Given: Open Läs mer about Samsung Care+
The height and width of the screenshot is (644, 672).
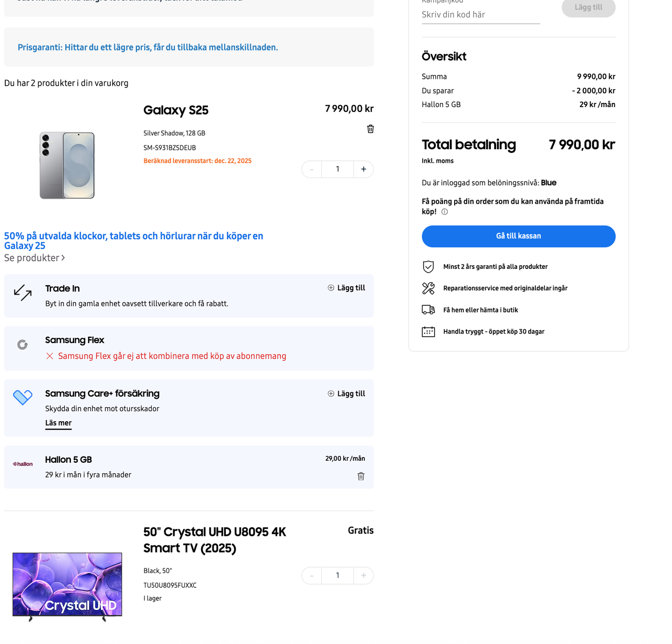Looking at the screenshot, I should 58,423.
